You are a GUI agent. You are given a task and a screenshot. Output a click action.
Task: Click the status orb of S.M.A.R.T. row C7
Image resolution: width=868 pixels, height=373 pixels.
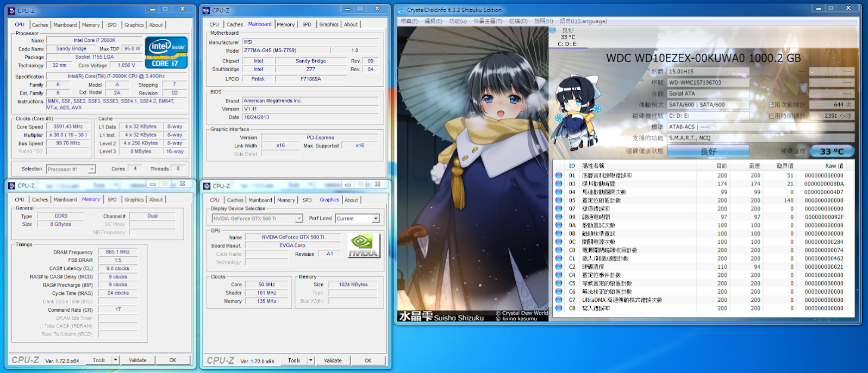558,300
